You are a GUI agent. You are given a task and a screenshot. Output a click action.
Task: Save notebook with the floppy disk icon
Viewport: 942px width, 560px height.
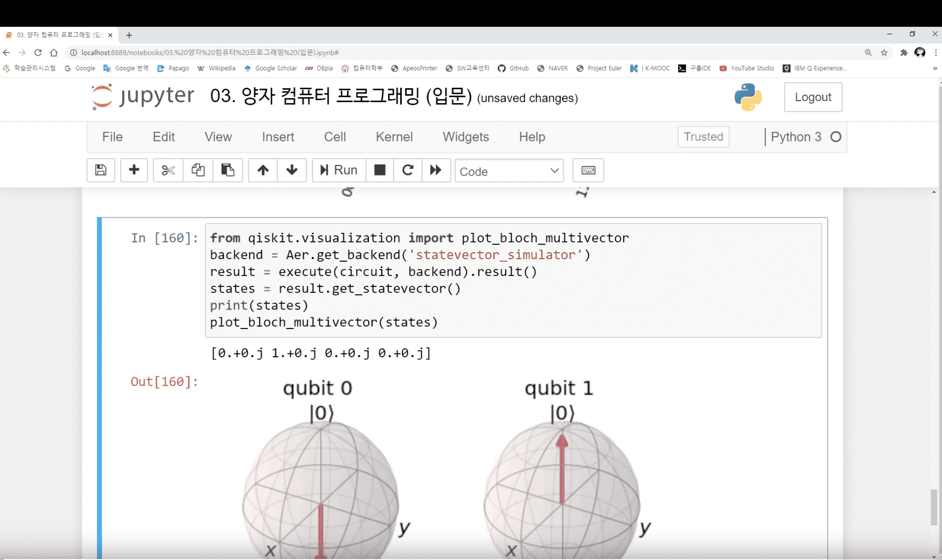click(101, 170)
